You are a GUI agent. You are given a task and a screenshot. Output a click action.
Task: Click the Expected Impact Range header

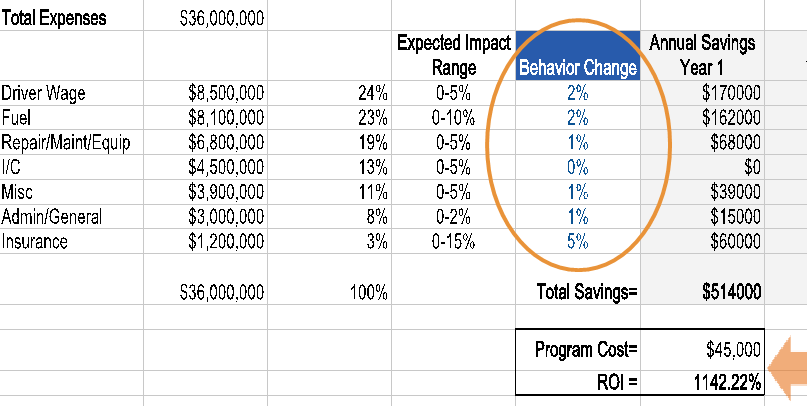pyautogui.click(x=454, y=56)
